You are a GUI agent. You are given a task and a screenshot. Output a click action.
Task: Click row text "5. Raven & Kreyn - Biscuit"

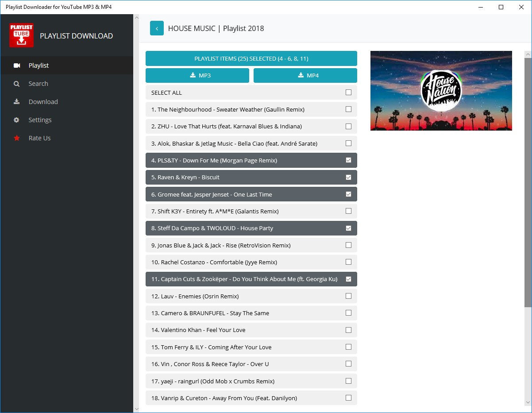[185, 177]
